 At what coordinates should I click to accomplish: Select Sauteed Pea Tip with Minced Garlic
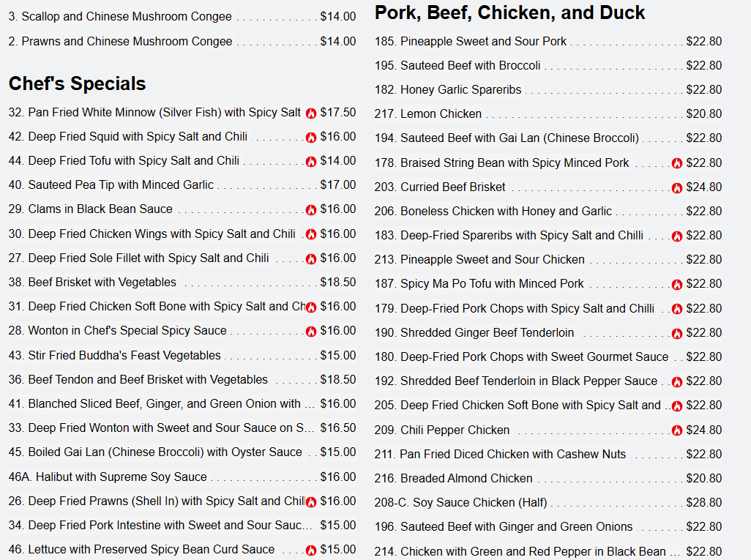click(182, 185)
